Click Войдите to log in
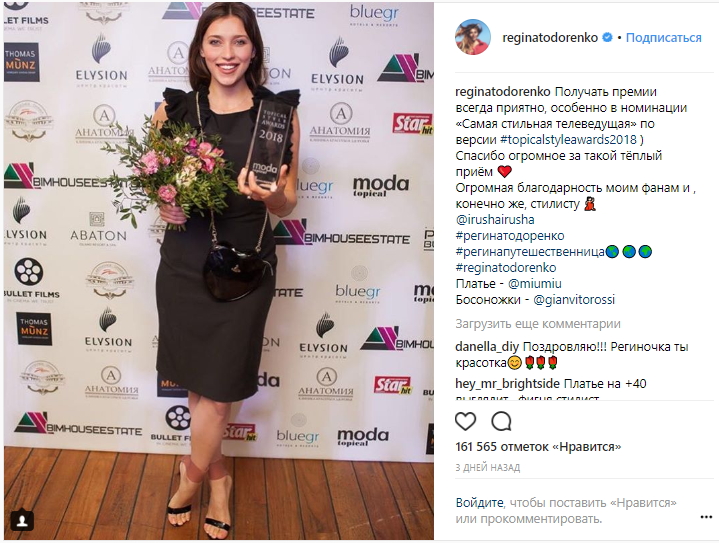 (479, 503)
